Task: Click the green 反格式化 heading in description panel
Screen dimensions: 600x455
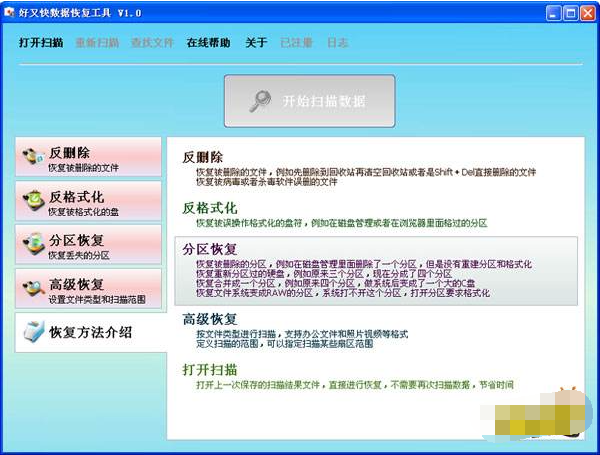Action: tap(209, 208)
